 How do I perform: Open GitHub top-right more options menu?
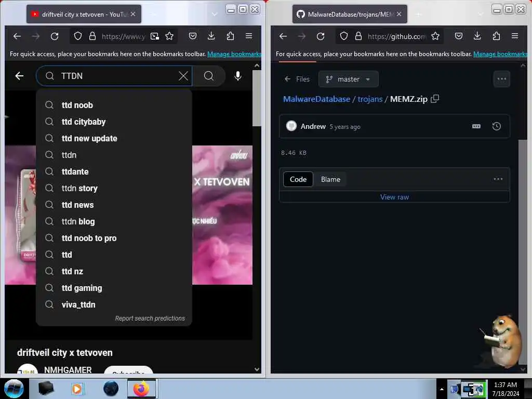click(501, 79)
